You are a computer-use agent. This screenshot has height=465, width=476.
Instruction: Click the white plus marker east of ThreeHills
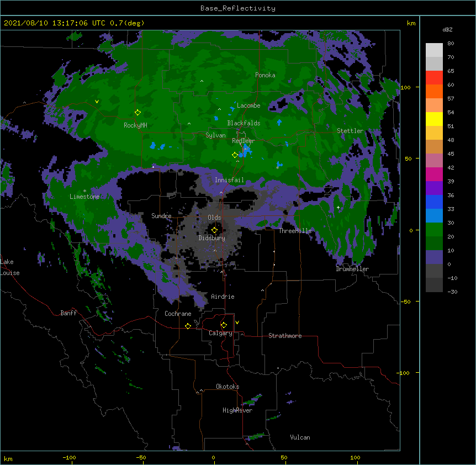click(338, 207)
